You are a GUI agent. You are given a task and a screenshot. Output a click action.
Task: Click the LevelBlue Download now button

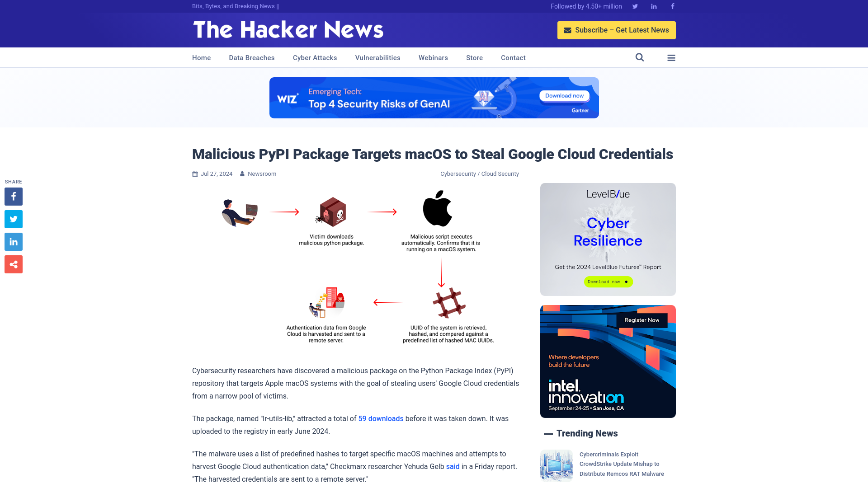pyautogui.click(x=608, y=281)
